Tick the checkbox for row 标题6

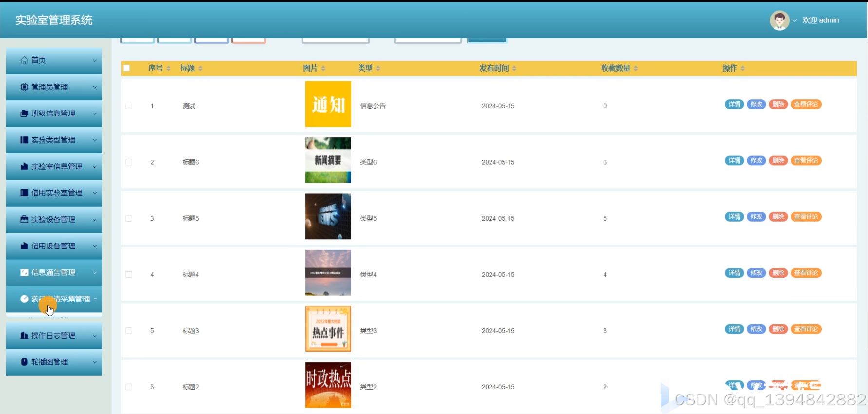(129, 162)
